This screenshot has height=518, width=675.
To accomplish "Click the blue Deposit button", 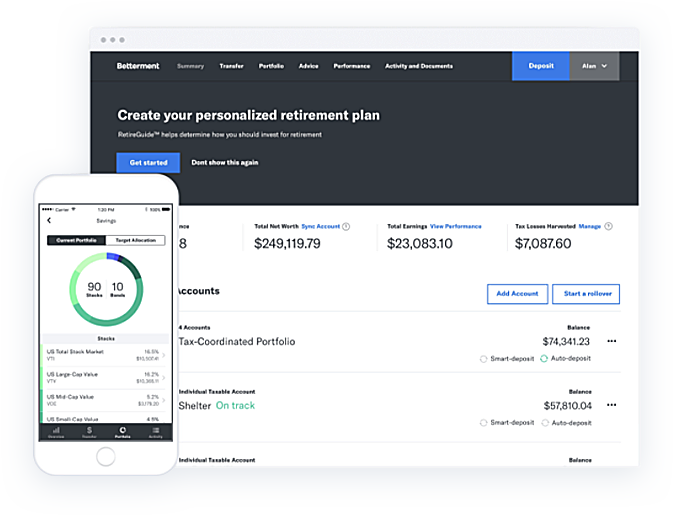I will (541, 66).
